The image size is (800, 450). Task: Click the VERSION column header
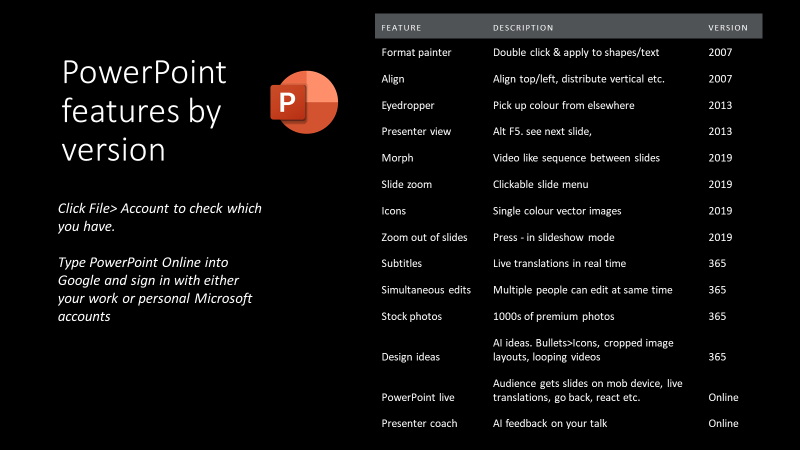point(728,28)
